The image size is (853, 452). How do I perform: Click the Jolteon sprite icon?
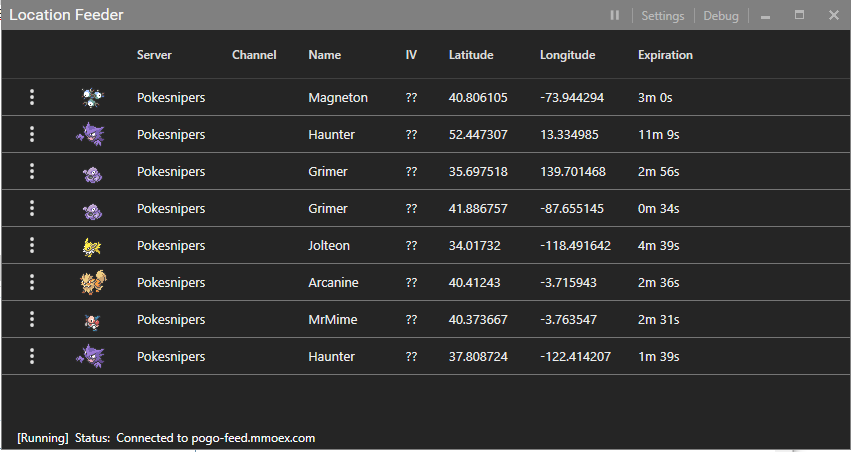91,247
